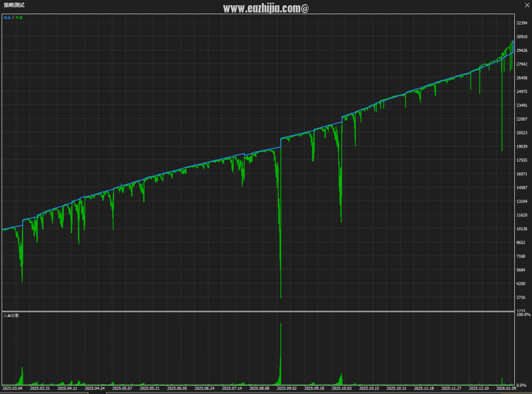Click the 2025.03.31 date on time axis
The image size is (532, 394).
pos(40,389)
